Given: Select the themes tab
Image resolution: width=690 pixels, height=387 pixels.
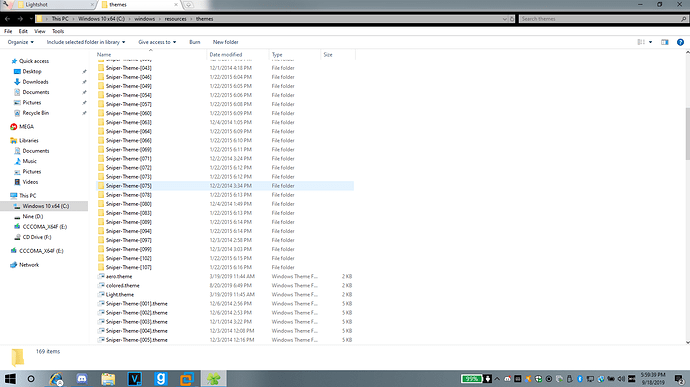Looking at the screenshot, I should [x=138, y=5].
